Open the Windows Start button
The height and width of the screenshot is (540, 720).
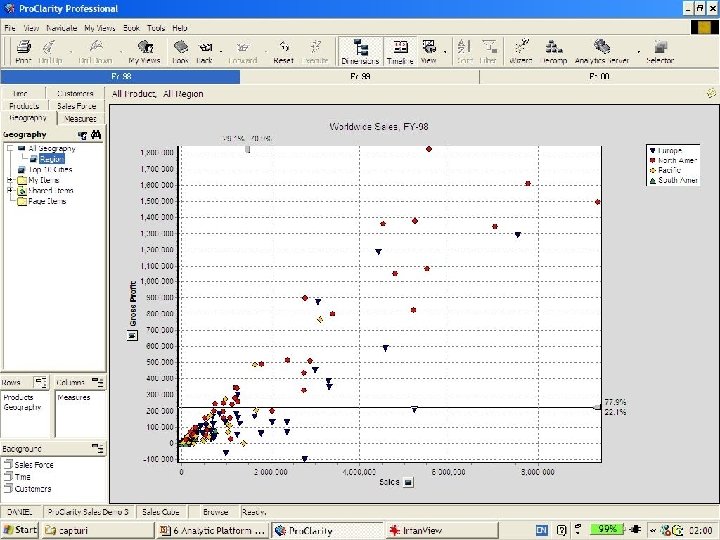click(x=20, y=530)
